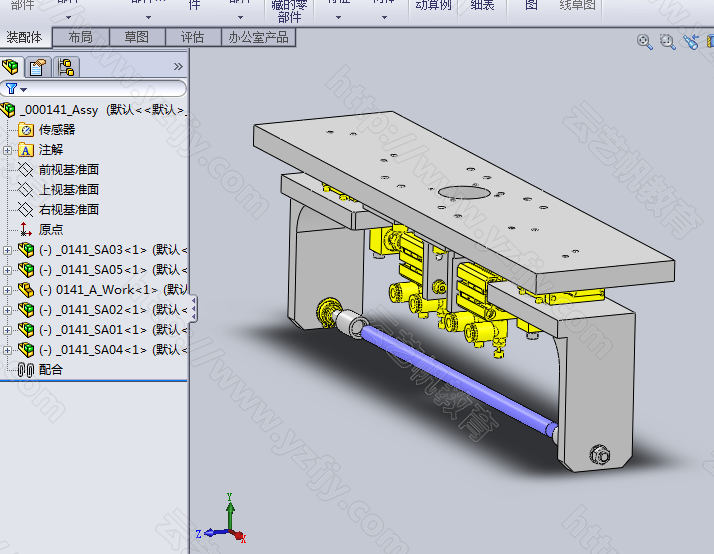Open the ConfigurationManager tab icon
Image resolution: width=714 pixels, height=554 pixels.
66,67
